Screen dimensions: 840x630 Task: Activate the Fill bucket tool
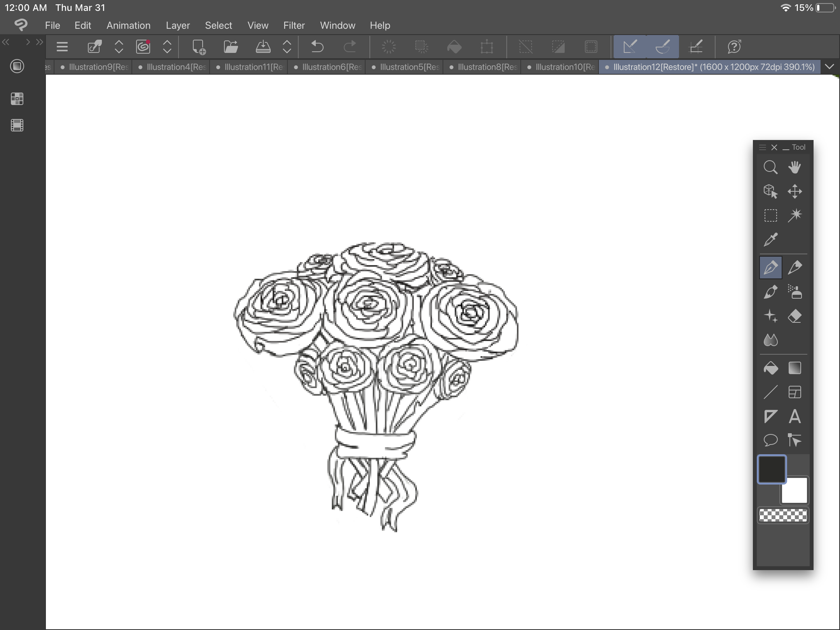770,368
